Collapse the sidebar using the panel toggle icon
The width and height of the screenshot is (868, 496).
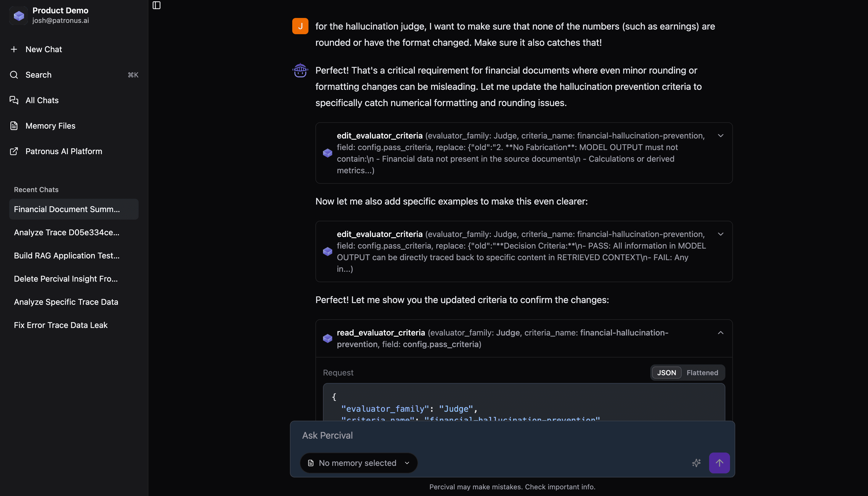(x=157, y=5)
